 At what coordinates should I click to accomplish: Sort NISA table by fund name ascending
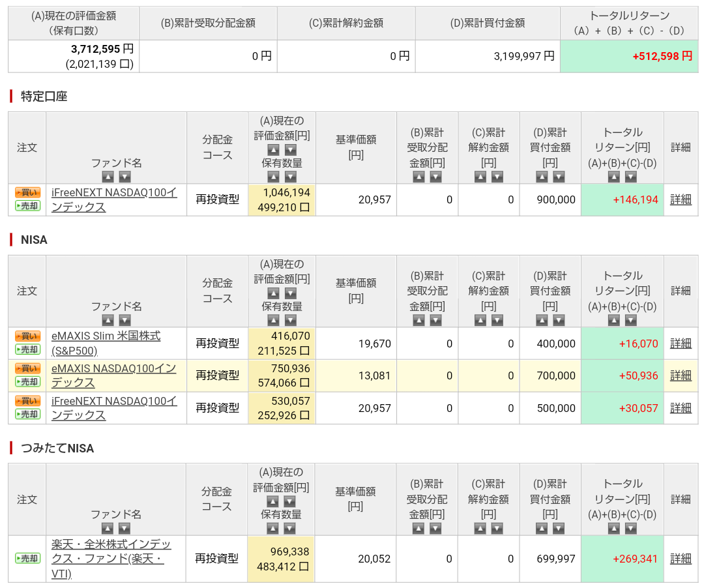coord(108,320)
